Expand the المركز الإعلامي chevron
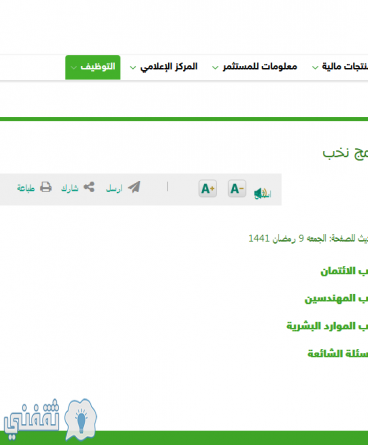This screenshot has height=445, width=368. tap(133, 68)
